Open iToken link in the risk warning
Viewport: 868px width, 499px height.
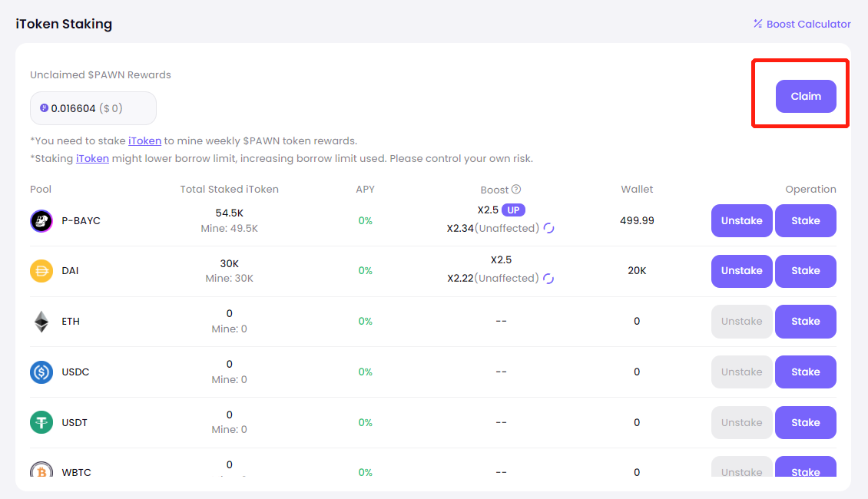point(92,158)
